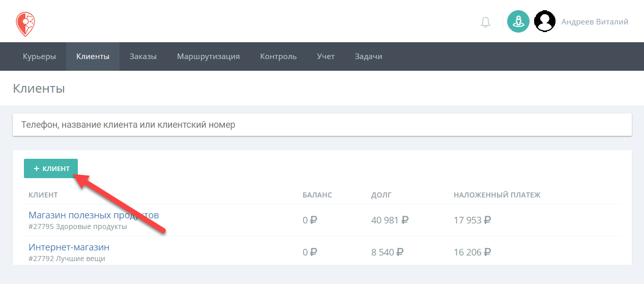The height and width of the screenshot is (284, 644).
Task: Open client Интернет-магазин
Action: click(69, 247)
